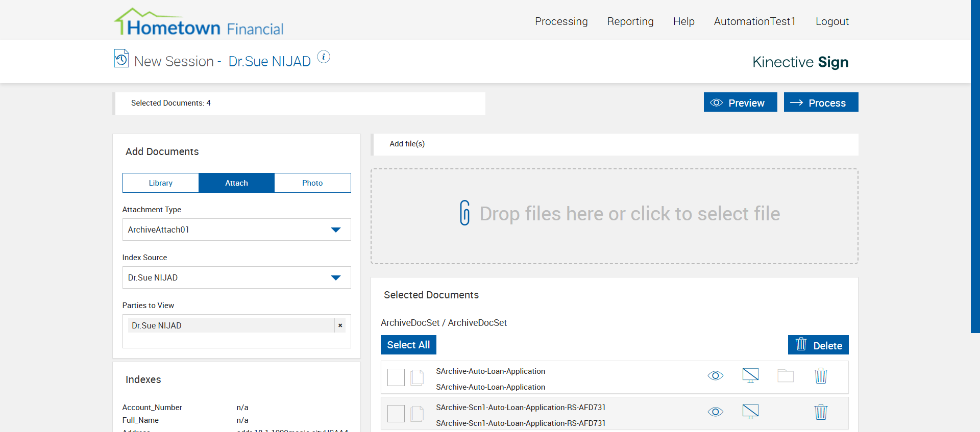Click the drop files area to select a file
Screen dimensions: 980x432
click(615, 216)
